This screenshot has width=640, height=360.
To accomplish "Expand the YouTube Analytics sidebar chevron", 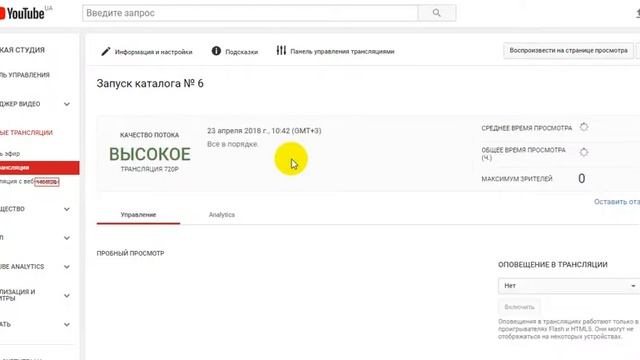I will (67, 267).
